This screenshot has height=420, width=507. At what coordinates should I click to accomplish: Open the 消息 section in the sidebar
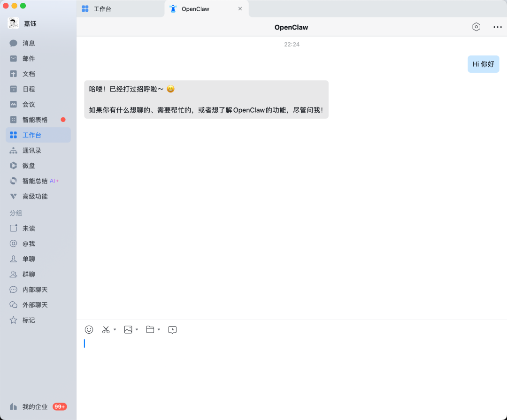coord(28,43)
